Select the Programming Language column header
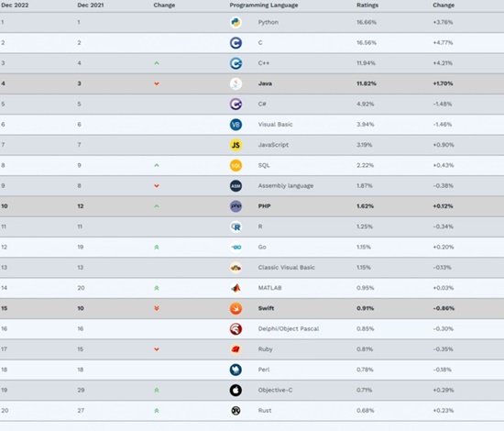The width and height of the screenshot is (504, 431). point(264,6)
